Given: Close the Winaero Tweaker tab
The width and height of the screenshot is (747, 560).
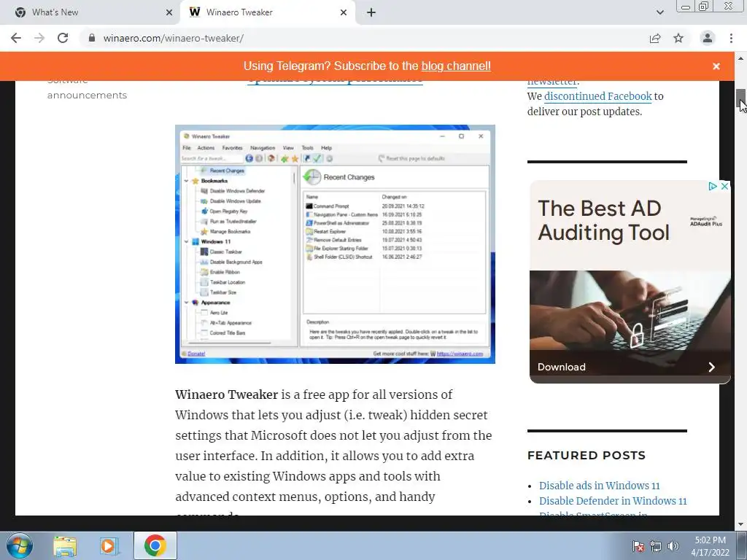Looking at the screenshot, I should tap(344, 12).
